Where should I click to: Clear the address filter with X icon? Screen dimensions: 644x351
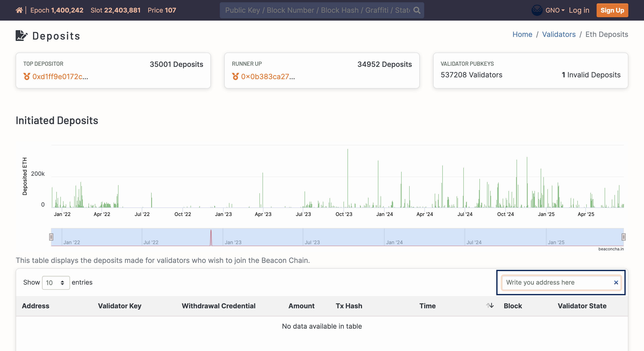point(616,283)
